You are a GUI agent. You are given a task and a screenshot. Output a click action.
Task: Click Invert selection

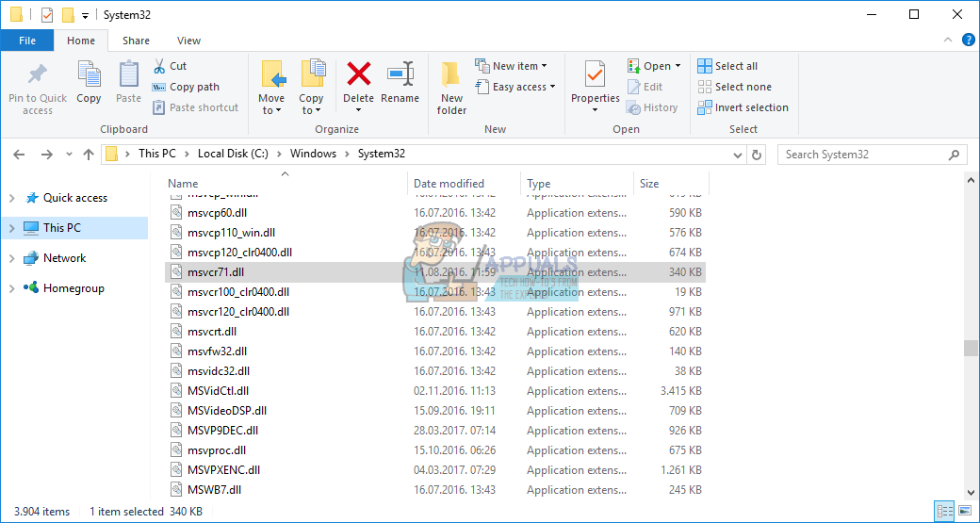click(x=743, y=107)
